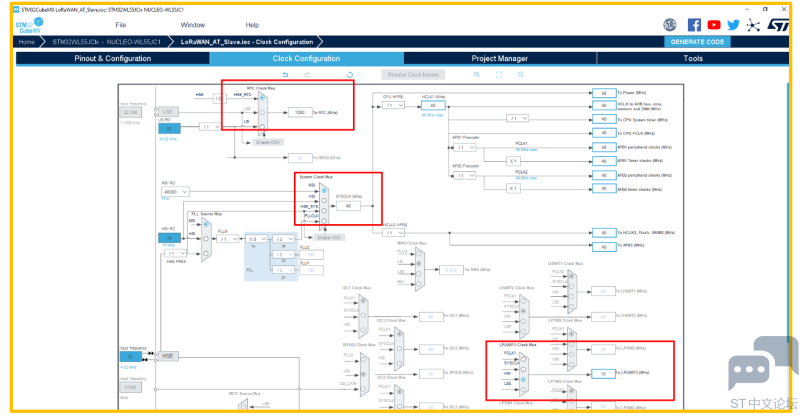Click the LoRaWAN_AT_Slave.ioc - Clock Configuration breadcrumb
Viewport: 807px width, 419px height.
pos(247,42)
